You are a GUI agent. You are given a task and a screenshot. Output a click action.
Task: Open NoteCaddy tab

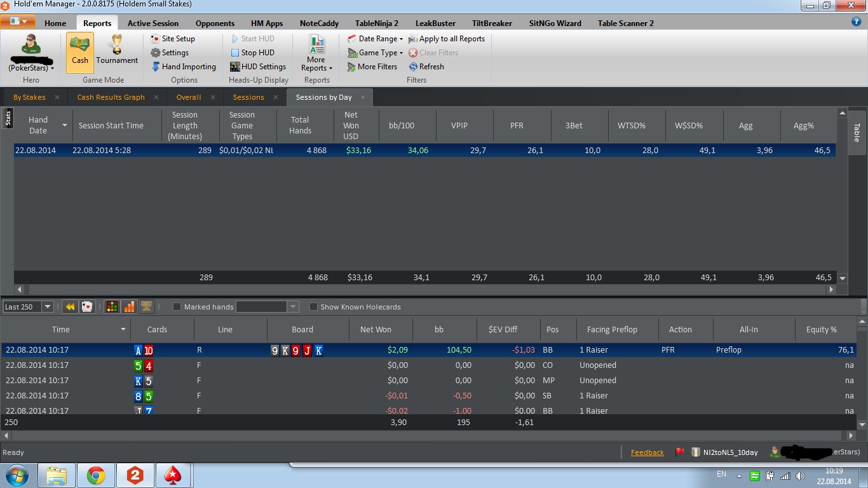(x=319, y=24)
